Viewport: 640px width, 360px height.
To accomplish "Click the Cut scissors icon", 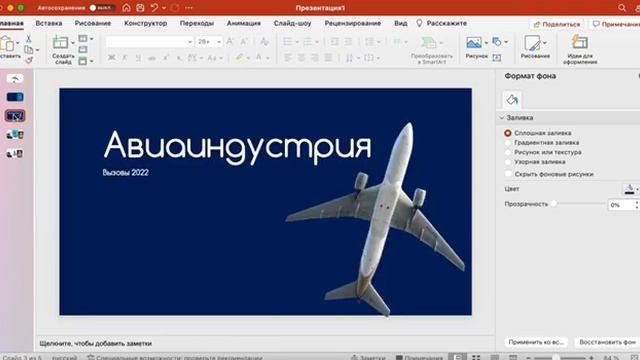I will 29,39.
